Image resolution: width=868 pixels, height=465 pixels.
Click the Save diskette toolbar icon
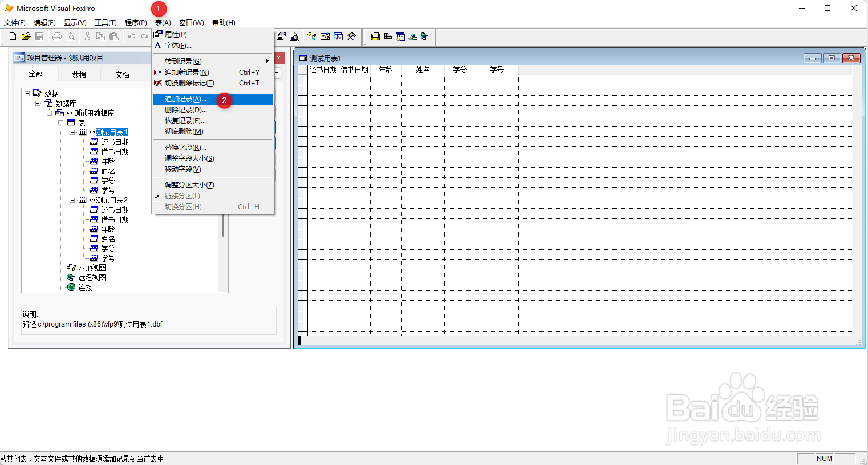tap(39, 36)
